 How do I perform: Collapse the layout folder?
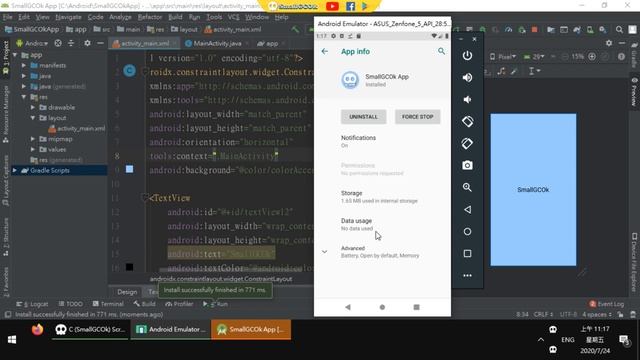pyautogui.click(x=33, y=118)
